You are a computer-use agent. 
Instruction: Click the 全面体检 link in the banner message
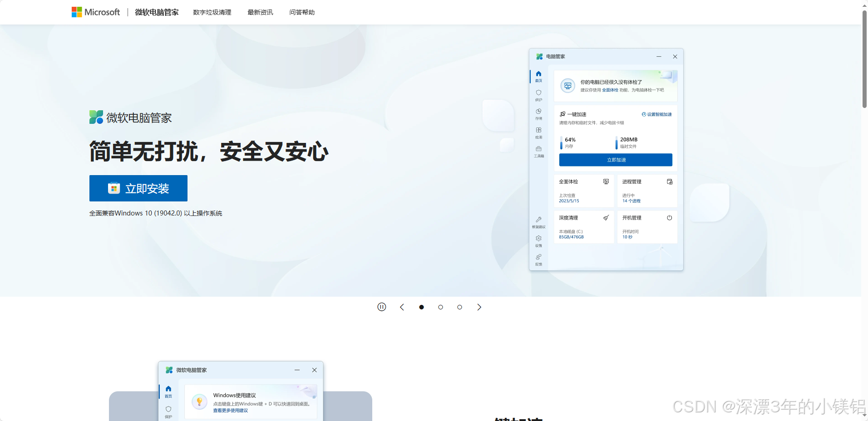point(610,90)
